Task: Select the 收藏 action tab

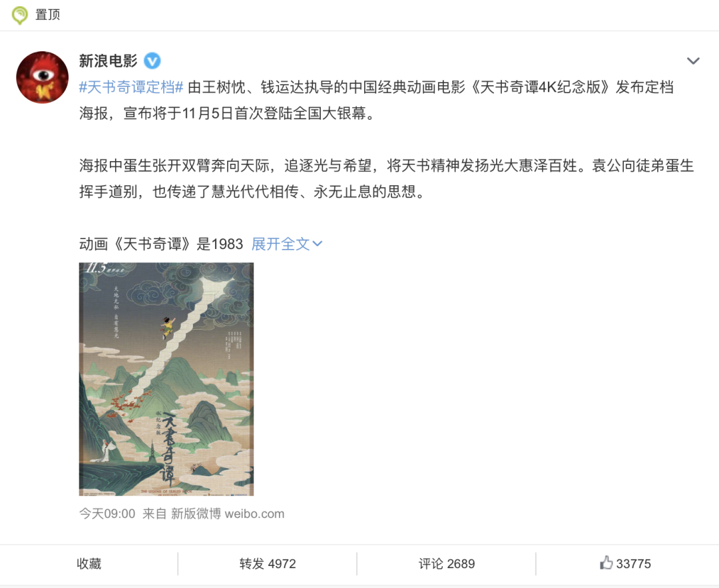Action: coord(89,563)
